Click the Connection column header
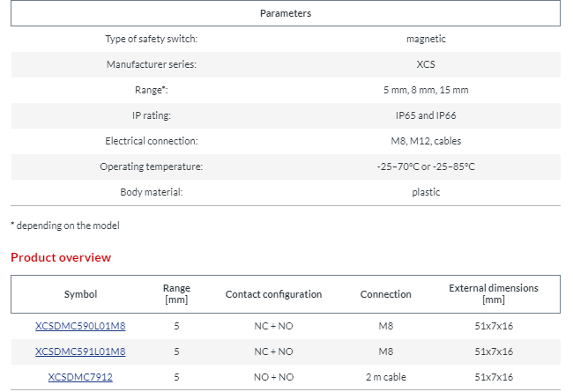The width and height of the screenshot is (573, 392). coord(385,294)
